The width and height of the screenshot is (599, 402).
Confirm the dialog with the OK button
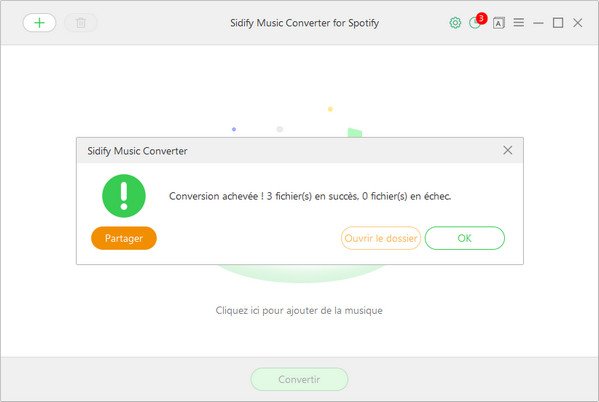tap(465, 238)
